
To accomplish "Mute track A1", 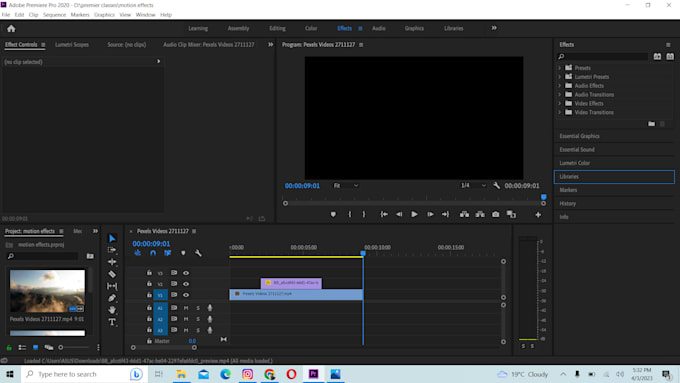I will coord(186,308).
